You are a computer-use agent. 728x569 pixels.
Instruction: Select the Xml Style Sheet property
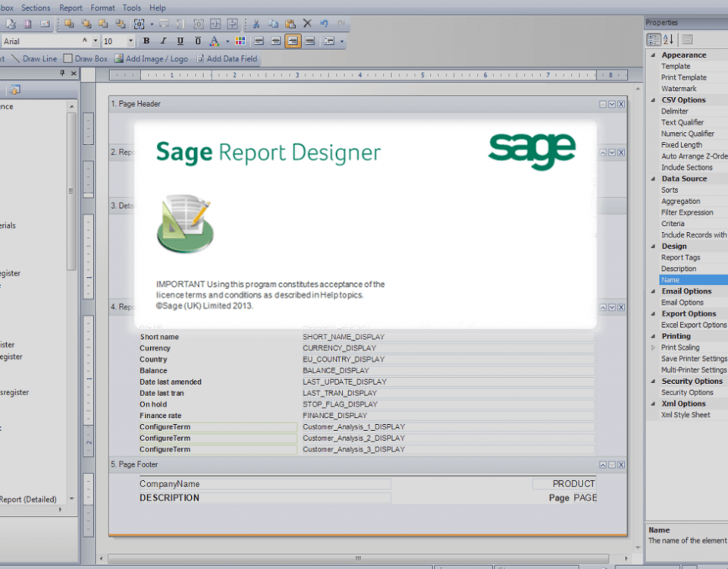[686, 415]
